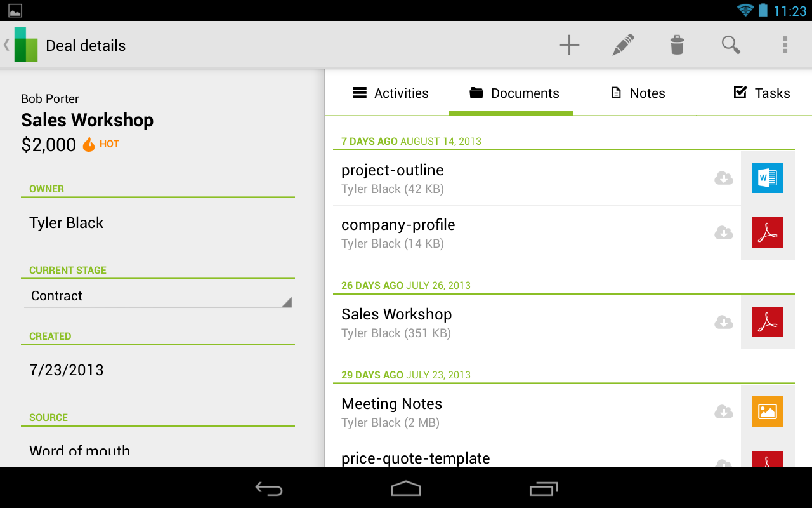This screenshot has width=812, height=508.
Task: Select owner Tyler Black
Action: 66,222
